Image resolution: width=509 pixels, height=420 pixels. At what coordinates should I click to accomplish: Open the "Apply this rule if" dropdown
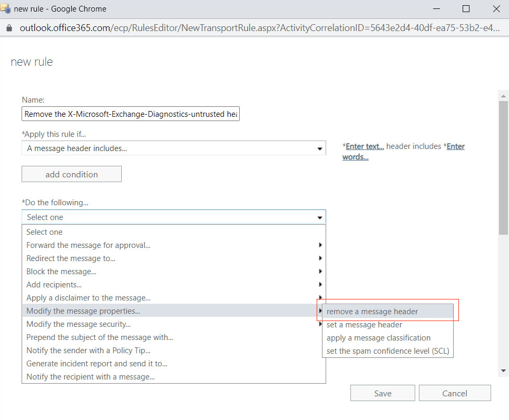(174, 148)
